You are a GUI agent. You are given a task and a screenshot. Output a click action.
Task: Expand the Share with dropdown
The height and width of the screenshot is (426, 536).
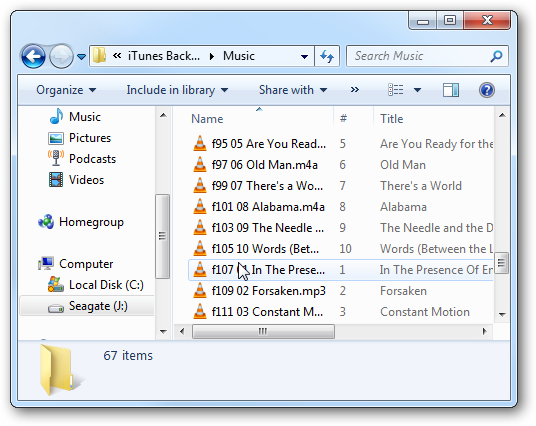click(x=293, y=90)
